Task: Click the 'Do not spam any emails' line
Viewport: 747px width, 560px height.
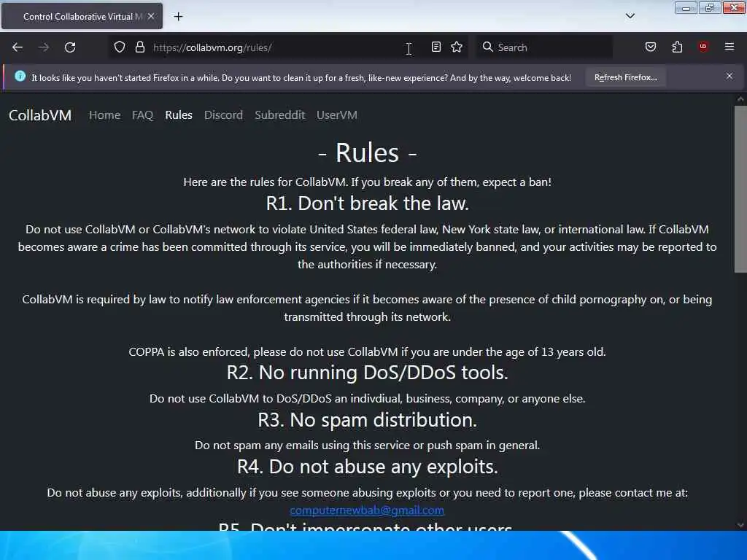Action: pos(368,446)
